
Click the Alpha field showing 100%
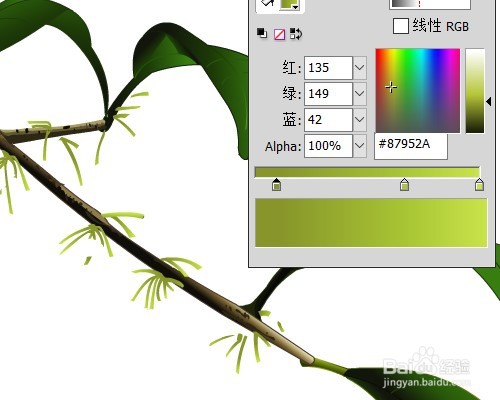tap(328, 146)
